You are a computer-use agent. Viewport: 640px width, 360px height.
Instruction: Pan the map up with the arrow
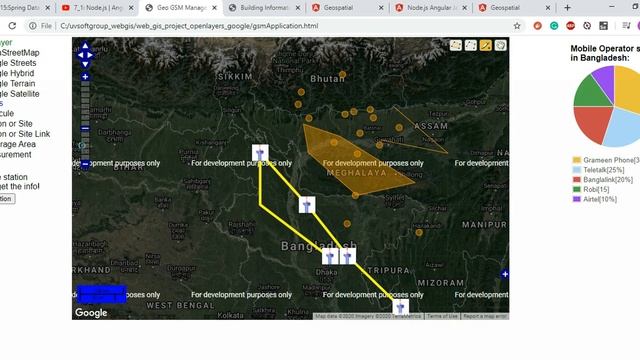pos(85,46)
